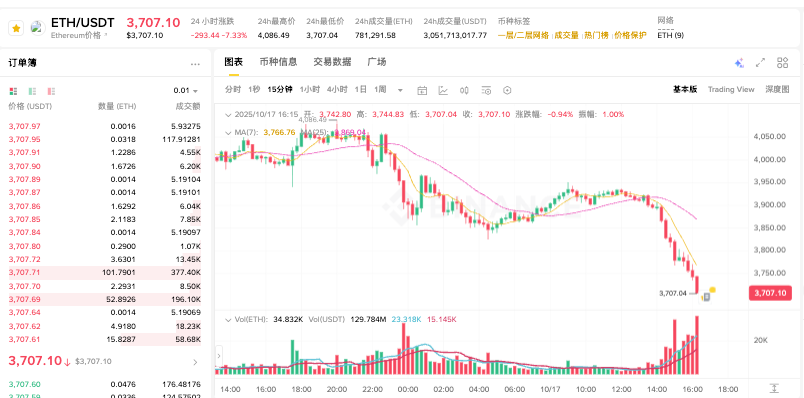Open more price details arrow in order book
This screenshot has width=804, height=398.
click(195, 362)
